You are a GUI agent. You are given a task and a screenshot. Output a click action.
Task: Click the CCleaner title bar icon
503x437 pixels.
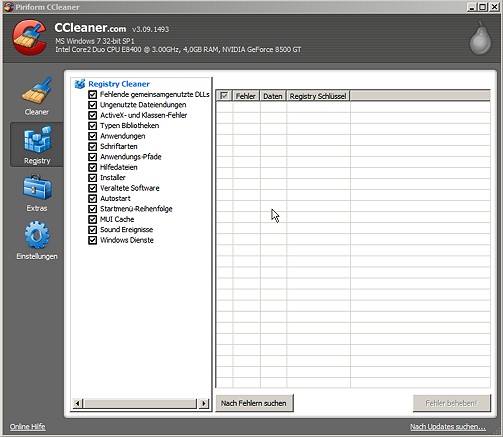9,7
